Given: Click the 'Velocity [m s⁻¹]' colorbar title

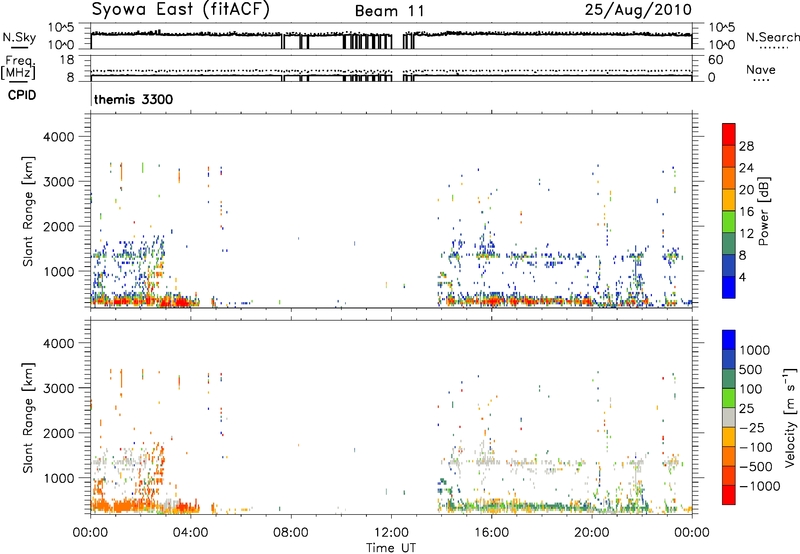Looking at the screenshot, I should pos(790,417).
